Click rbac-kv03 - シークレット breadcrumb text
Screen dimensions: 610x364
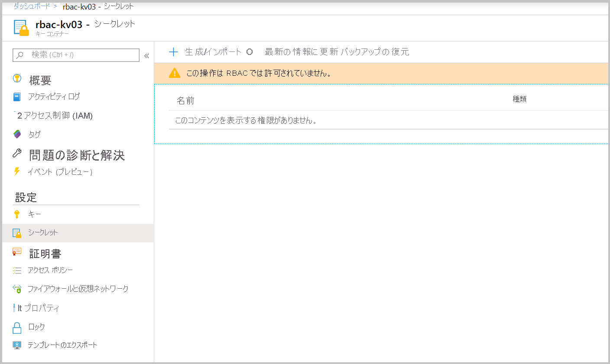[98, 6]
